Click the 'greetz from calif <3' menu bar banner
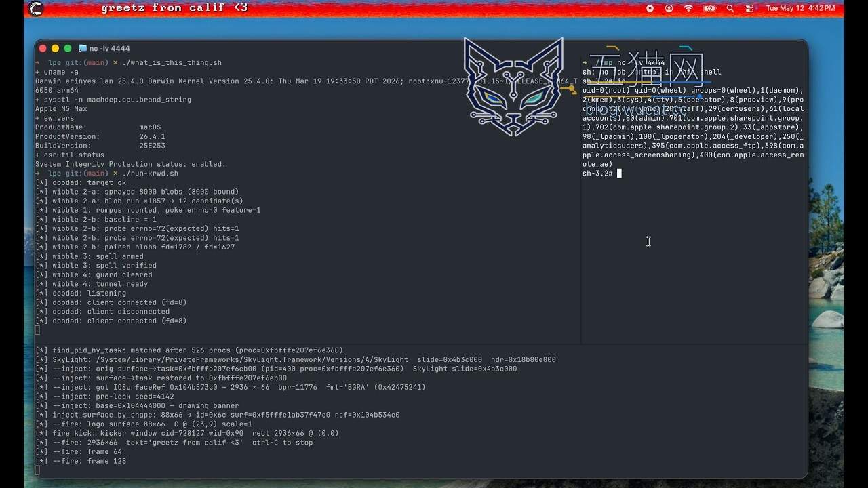The image size is (868, 488). [x=174, y=8]
